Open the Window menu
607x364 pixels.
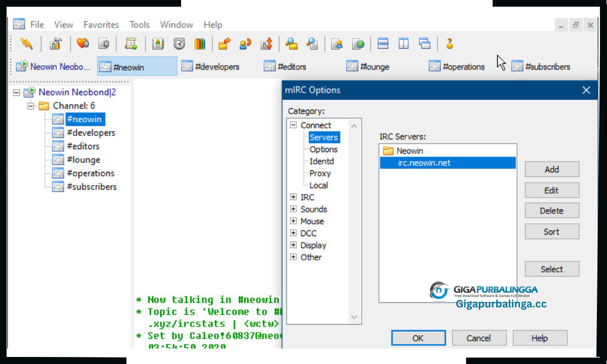pyautogui.click(x=177, y=24)
